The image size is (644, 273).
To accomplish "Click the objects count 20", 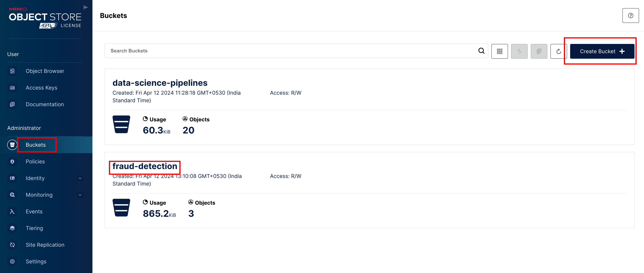I will [x=188, y=130].
